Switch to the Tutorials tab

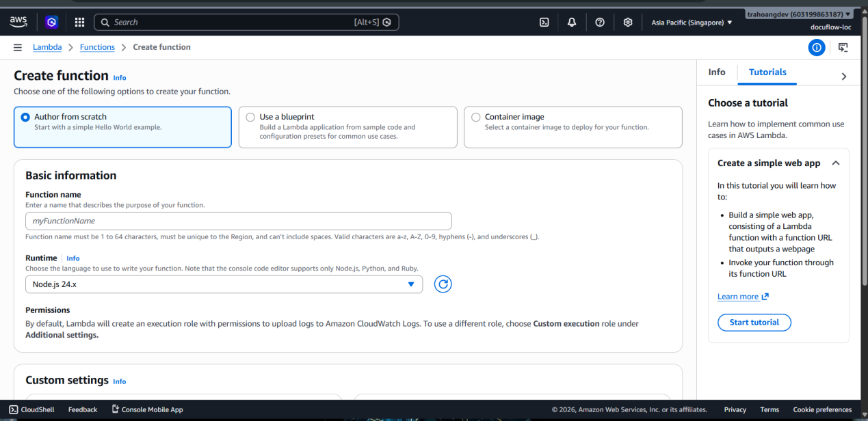767,72
